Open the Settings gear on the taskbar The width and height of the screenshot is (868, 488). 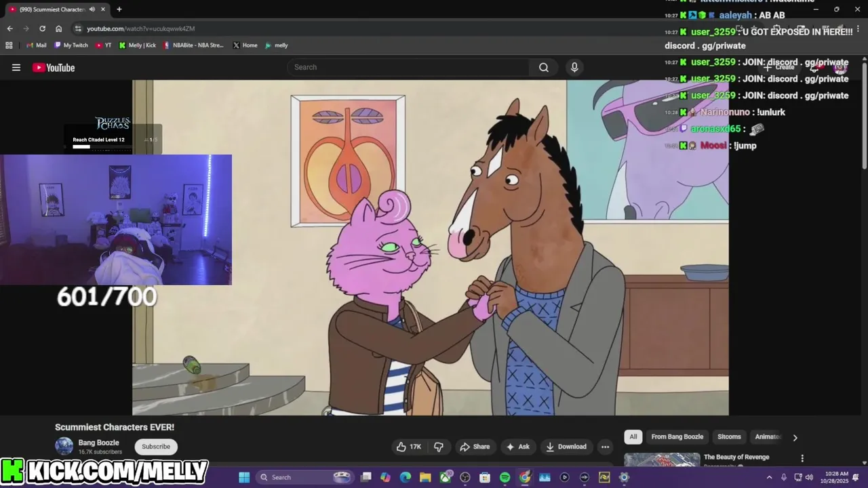[x=624, y=477]
